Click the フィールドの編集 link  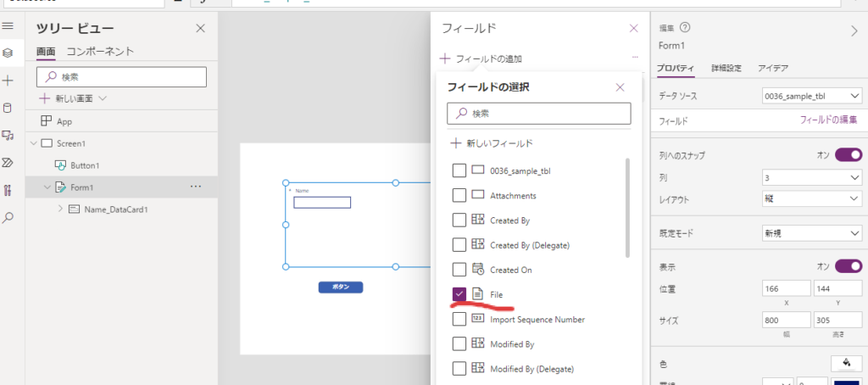click(828, 120)
